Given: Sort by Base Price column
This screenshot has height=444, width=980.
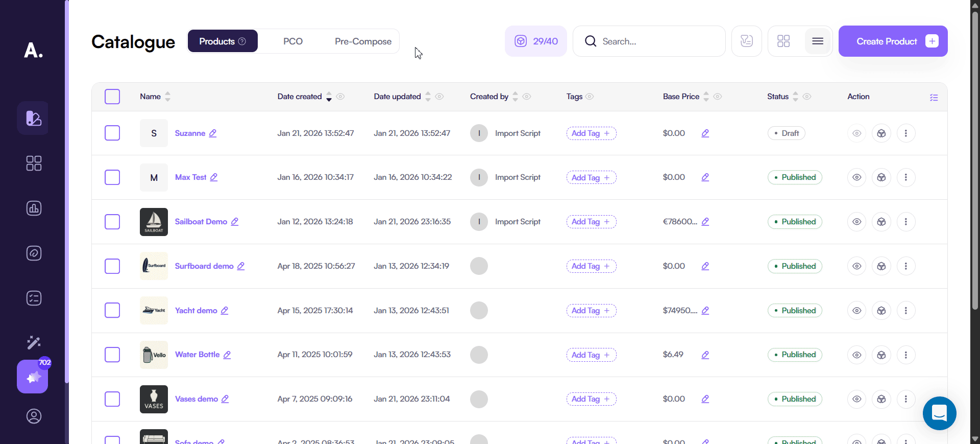Looking at the screenshot, I should (706, 97).
